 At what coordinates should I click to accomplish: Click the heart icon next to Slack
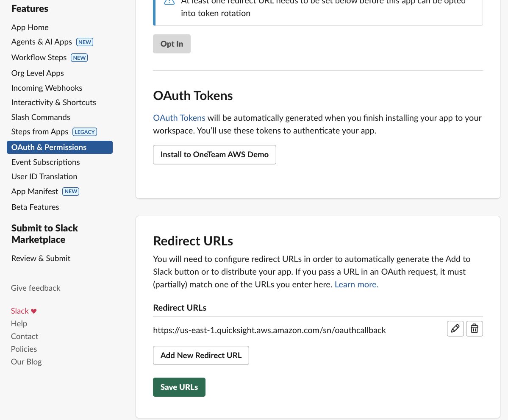pyautogui.click(x=33, y=311)
